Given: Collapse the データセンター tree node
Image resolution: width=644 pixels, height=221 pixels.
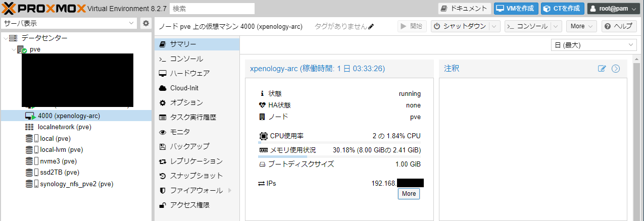Looking at the screenshot, I should click(x=6, y=38).
